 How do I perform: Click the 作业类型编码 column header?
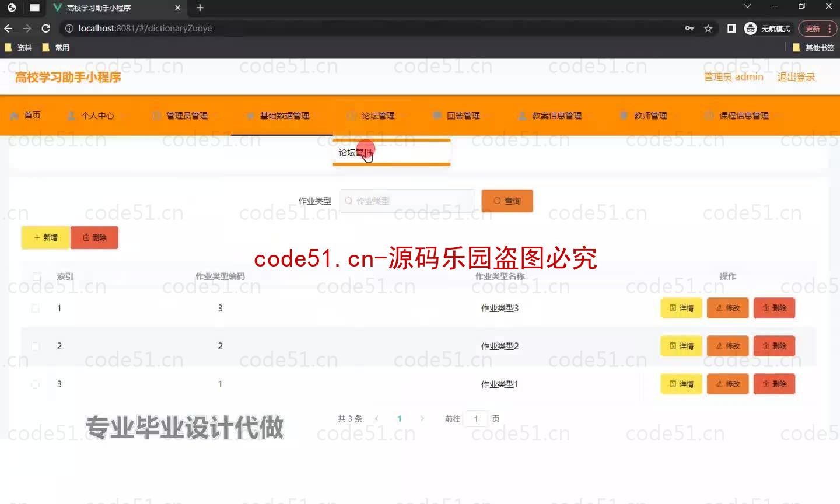(220, 276)
